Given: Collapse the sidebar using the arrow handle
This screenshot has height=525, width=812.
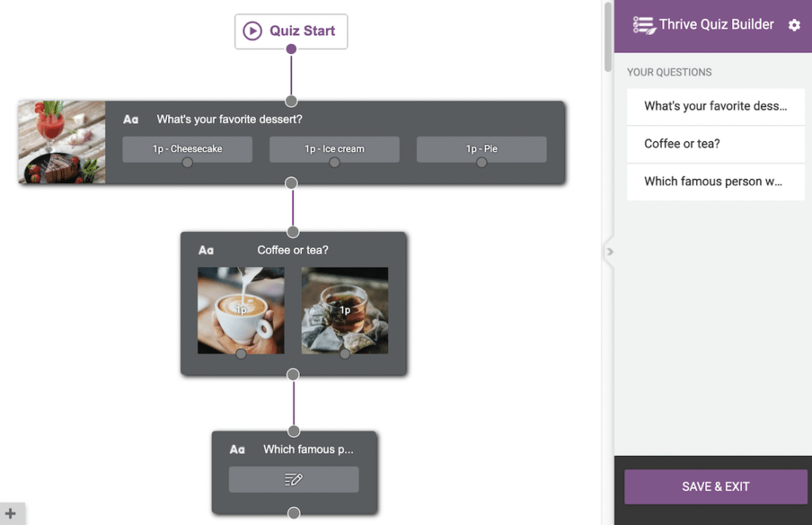Looking at the screenshot, I should [x=609, y=252].
